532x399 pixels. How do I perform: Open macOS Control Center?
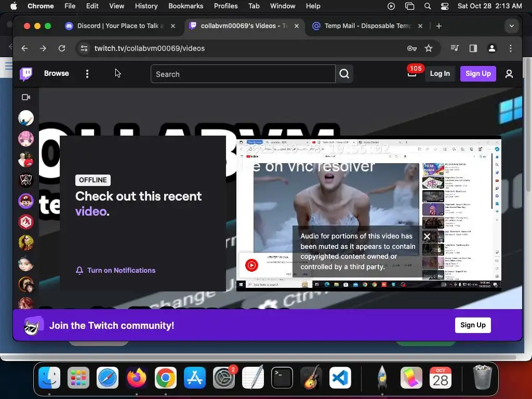click(445, 6)
